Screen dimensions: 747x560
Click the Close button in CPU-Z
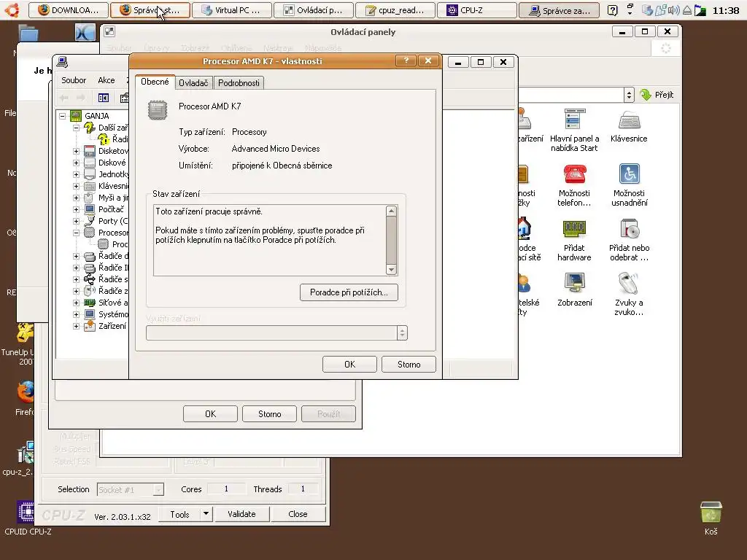[x=298, y=514]
